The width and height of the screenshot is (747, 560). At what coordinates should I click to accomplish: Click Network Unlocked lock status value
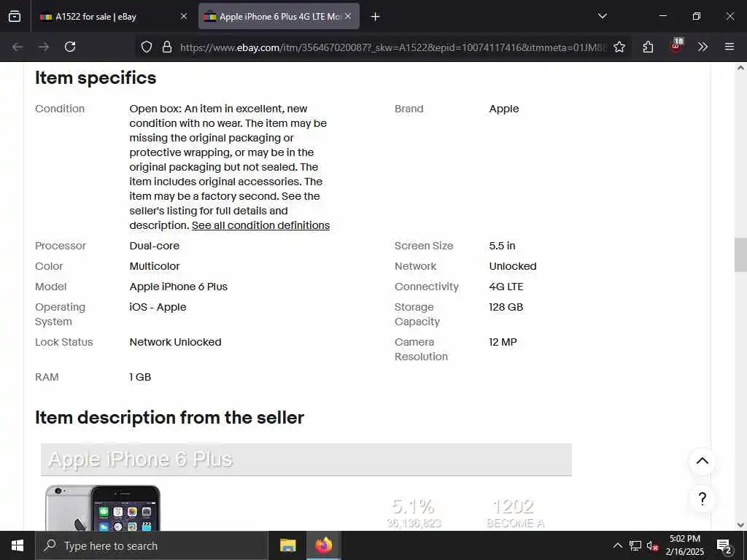coord(175,342)
